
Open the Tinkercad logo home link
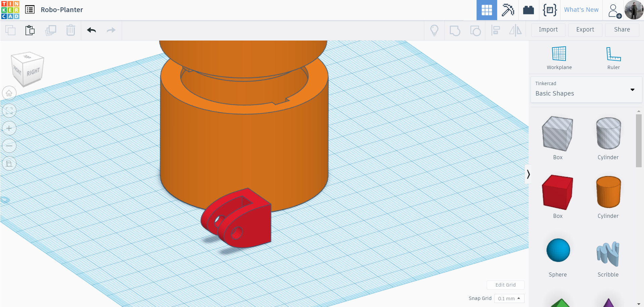coord(10,10)
